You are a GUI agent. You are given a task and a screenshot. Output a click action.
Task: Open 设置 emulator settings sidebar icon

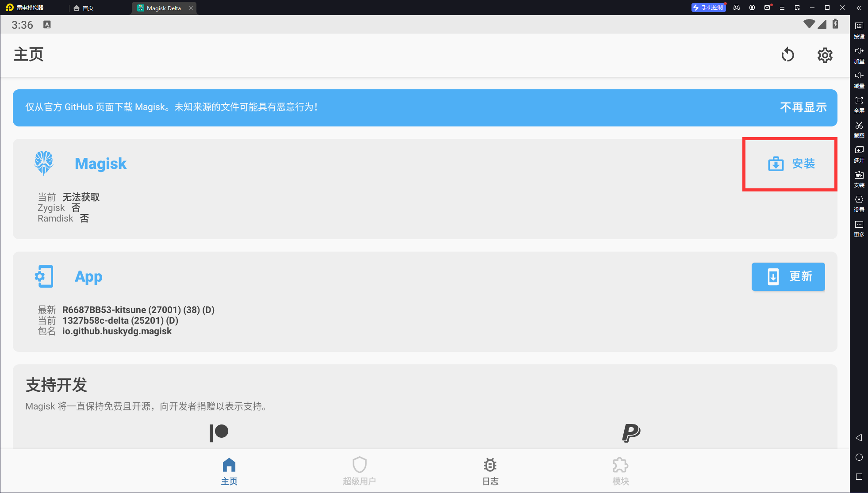pyautogui.click(x=859, y=204)
